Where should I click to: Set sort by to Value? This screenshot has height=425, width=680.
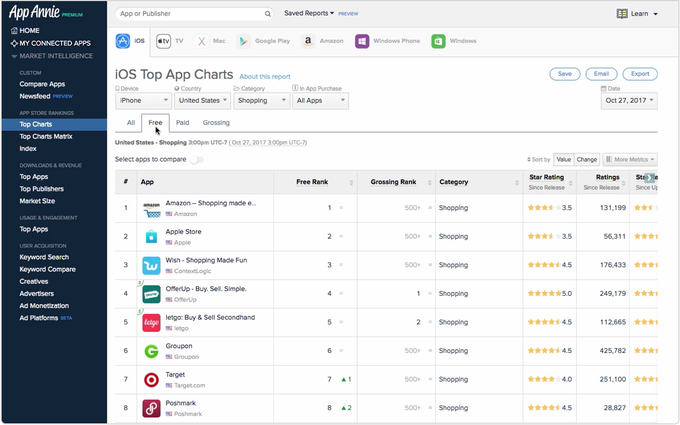(x=564, y=159)
